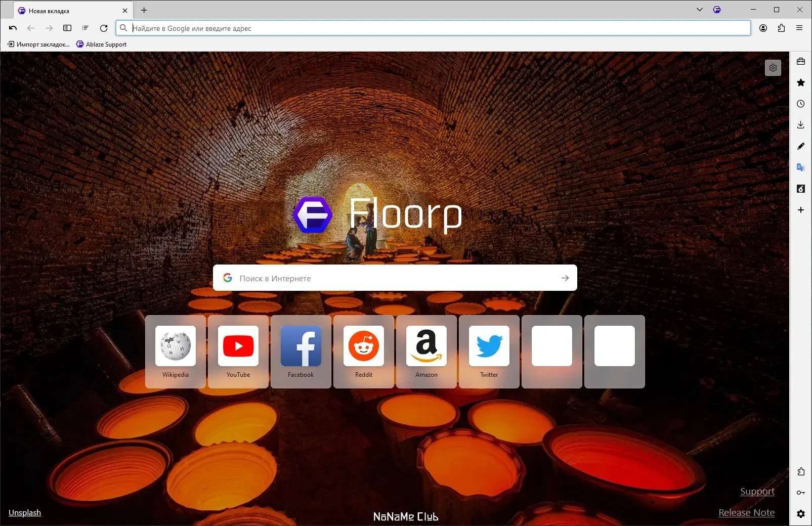
Task: Open the account profile icon
Action: click(763, 28)
